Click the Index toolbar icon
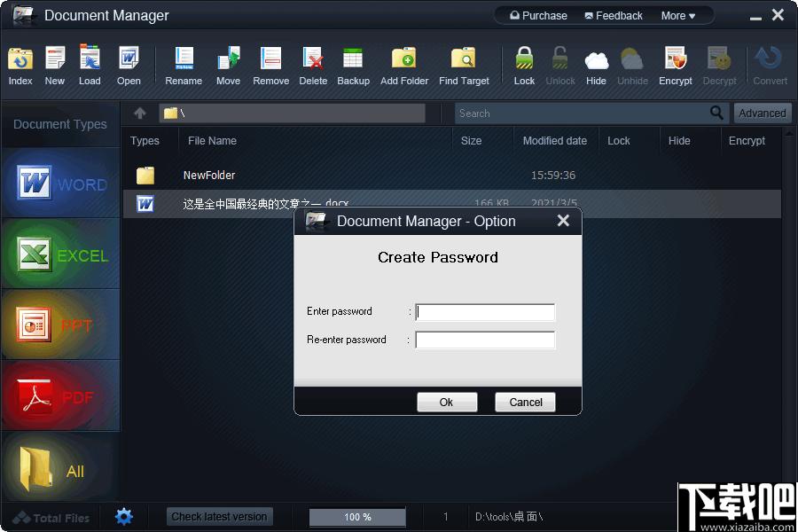 (x=20, y=59)
